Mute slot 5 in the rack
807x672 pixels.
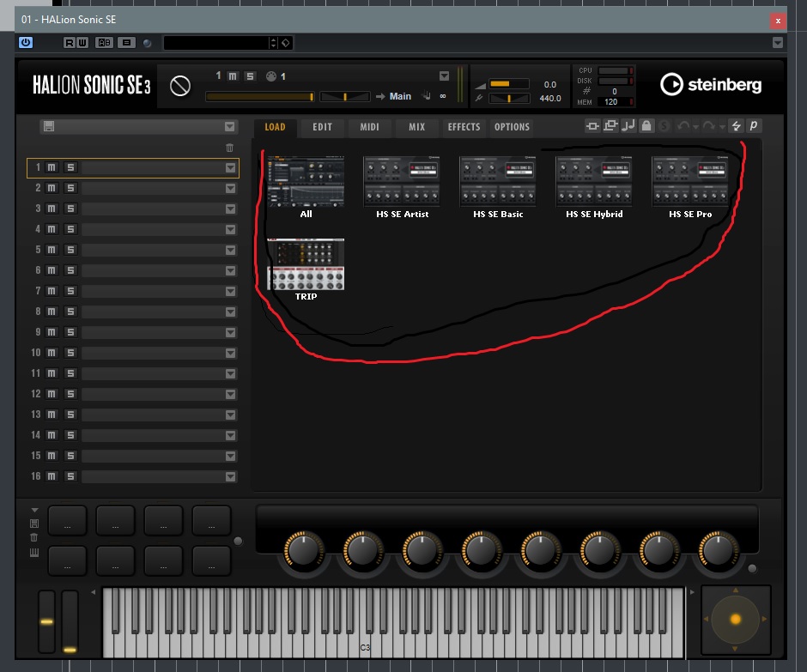click(x=52, y=250)
